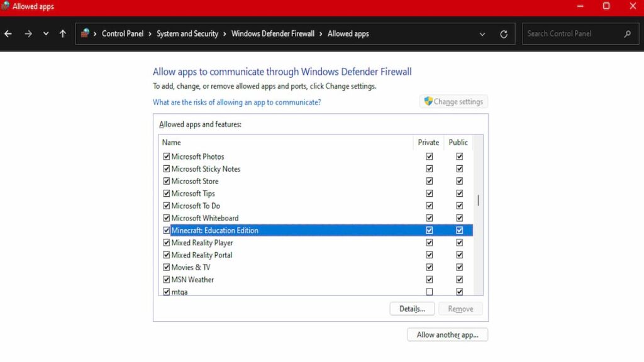
Task: Expand chevron after Windows Defender Firewall
Action: tap(321, 34)
